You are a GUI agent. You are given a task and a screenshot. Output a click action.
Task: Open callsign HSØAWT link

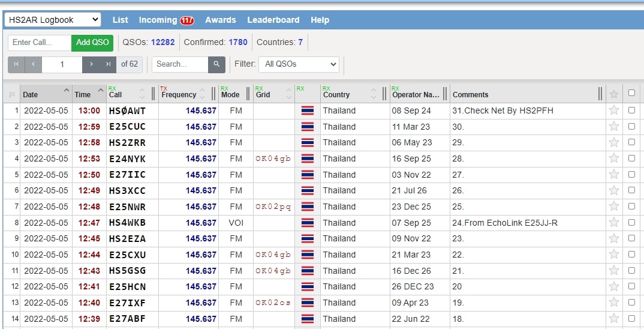pyautogui.click(x=127, y=110)
